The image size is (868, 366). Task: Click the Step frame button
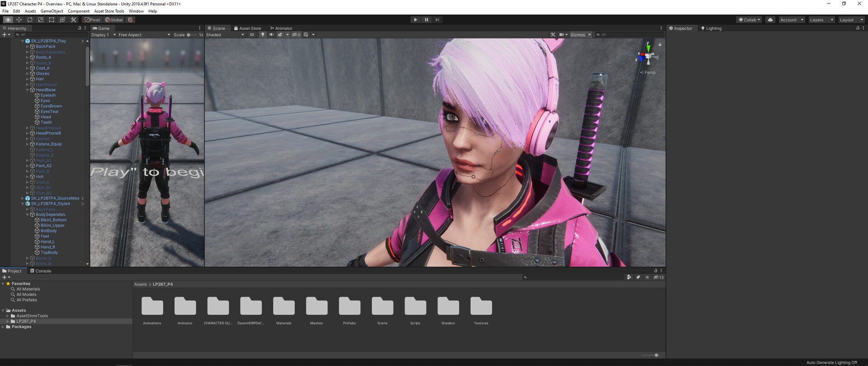tap(437, 20)
